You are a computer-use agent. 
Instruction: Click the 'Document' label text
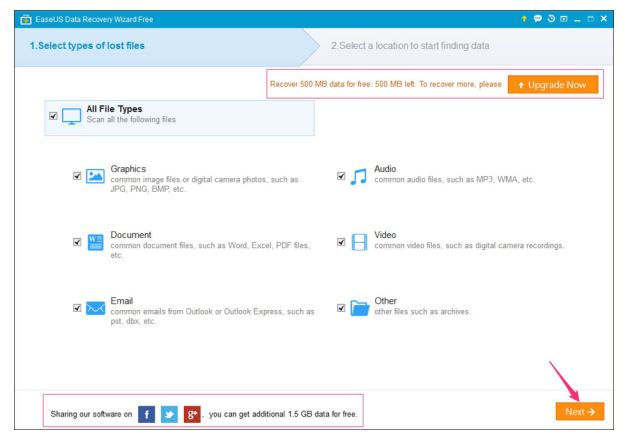point(131,235)
